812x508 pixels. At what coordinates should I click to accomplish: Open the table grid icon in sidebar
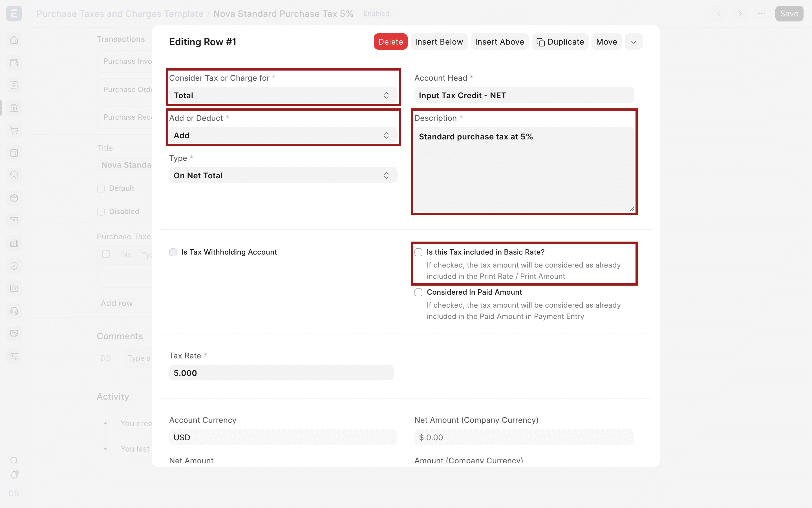pyautogui.click(x=14, y=153)
